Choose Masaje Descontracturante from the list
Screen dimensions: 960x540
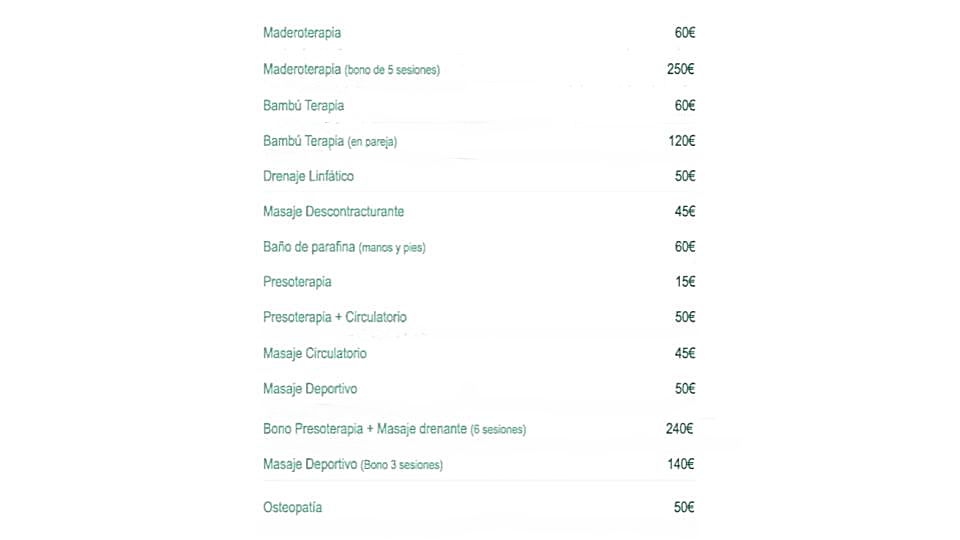coord(333,212)
